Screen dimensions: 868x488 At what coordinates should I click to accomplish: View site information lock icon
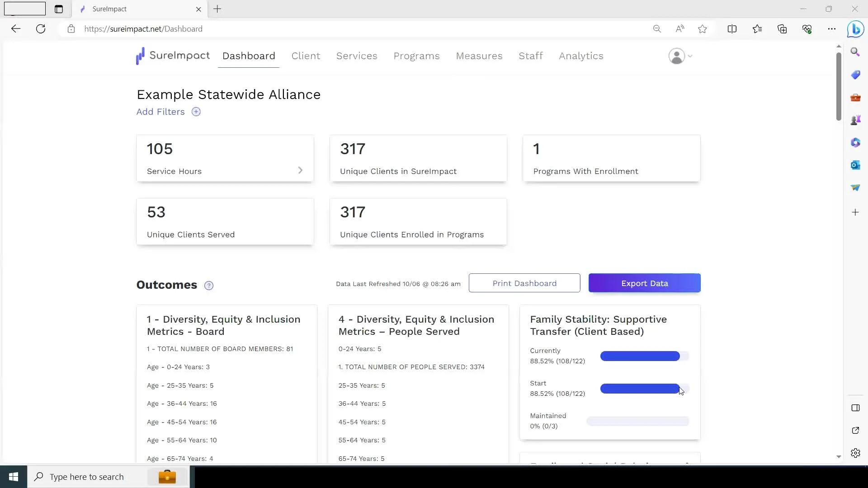point(71,29)
